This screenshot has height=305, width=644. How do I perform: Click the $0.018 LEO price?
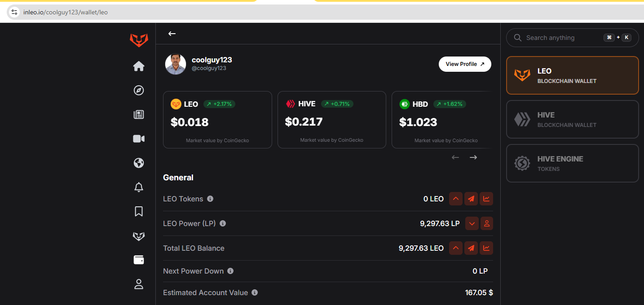pos(190,122)
